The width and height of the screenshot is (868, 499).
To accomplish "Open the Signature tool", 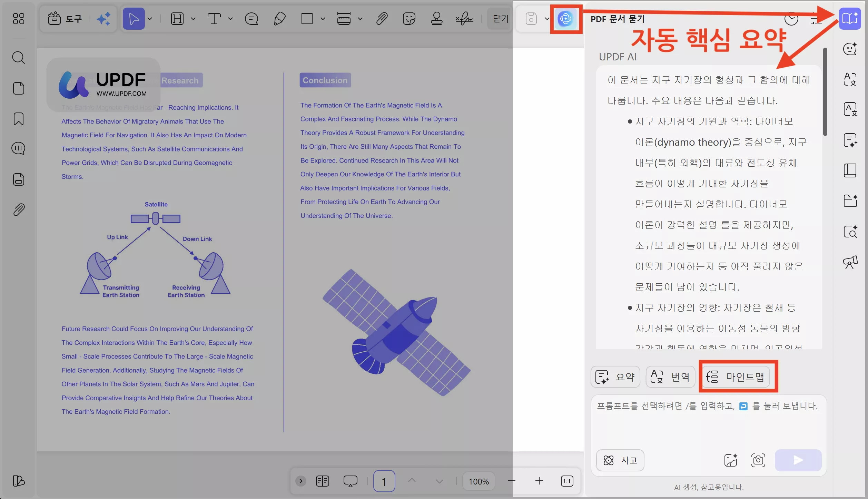I will (x=464, y=19).
